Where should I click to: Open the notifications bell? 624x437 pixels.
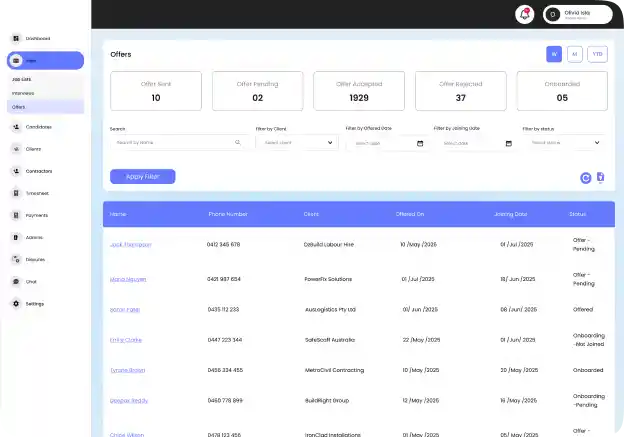coord(525,14)
